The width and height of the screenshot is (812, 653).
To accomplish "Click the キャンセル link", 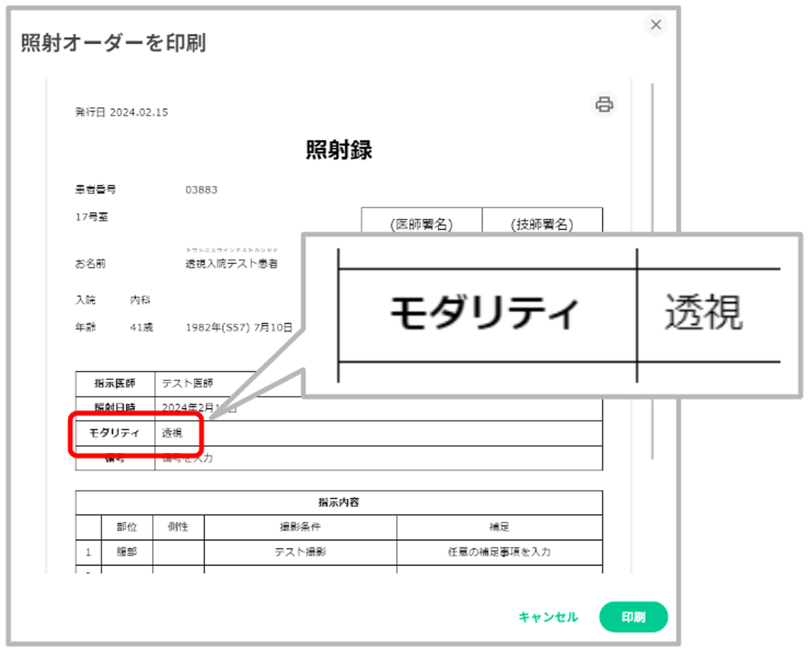I will tap(548, 617).
